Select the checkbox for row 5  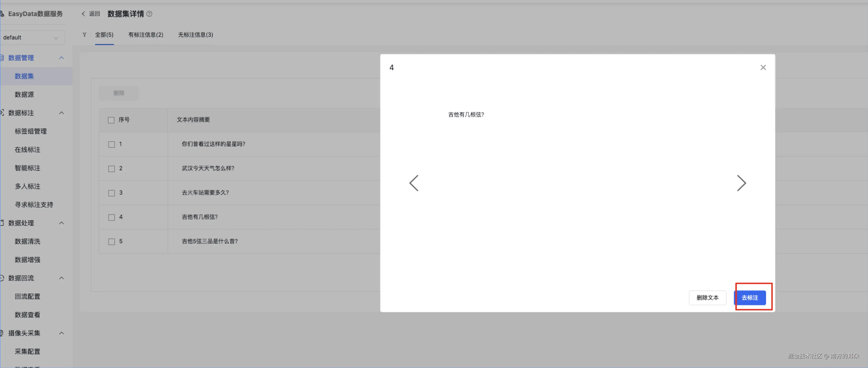coord(112,242)
